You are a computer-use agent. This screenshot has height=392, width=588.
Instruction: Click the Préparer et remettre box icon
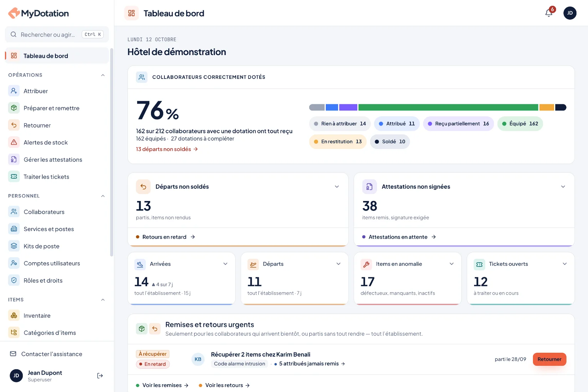[14, 108]
